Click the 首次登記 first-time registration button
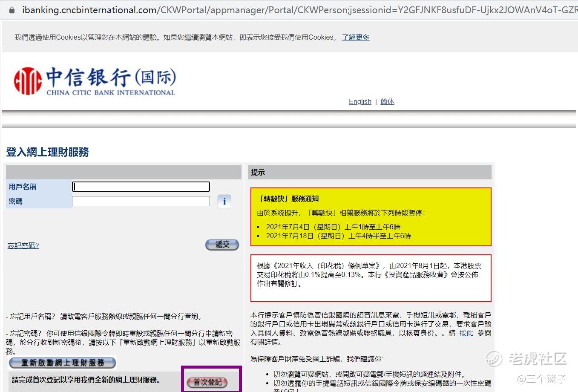Screen dimensions: 578x392 point(207,382)
